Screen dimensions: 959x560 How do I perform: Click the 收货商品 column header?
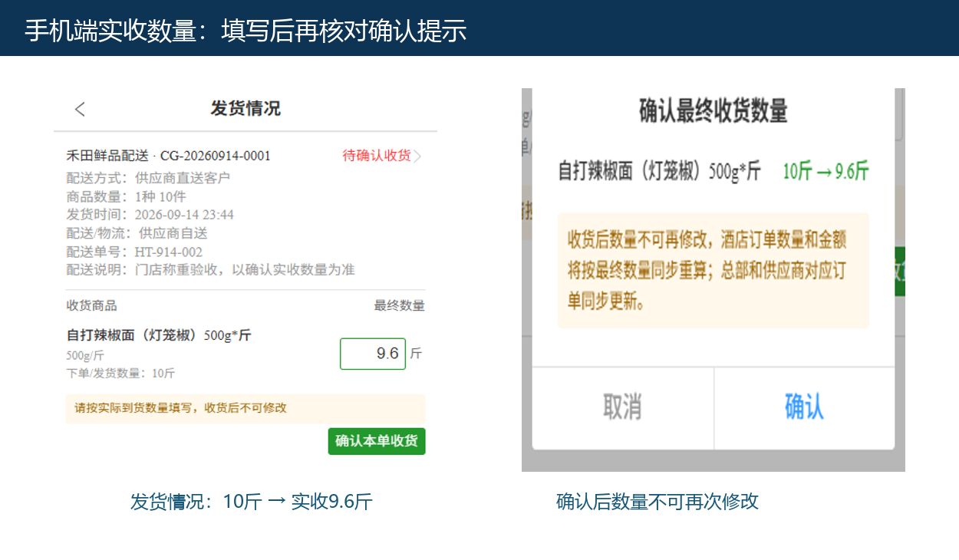[x=92, y=305]
